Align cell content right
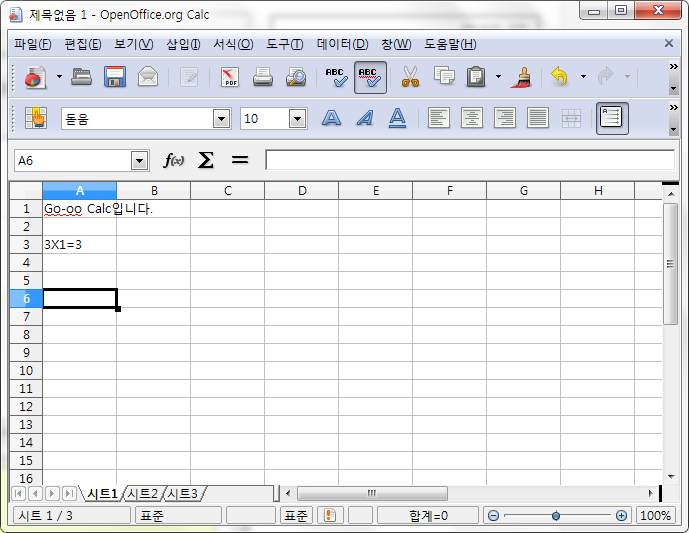 [505, 118]
